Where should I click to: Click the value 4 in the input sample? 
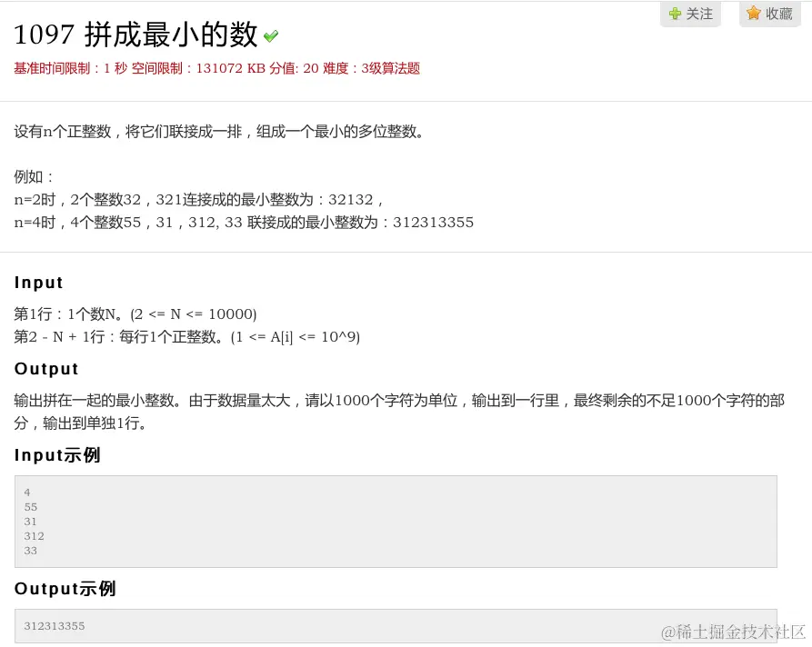27,493
